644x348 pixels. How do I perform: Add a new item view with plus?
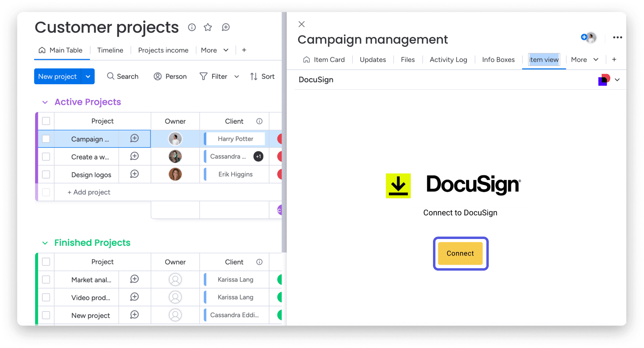(614, 59)
